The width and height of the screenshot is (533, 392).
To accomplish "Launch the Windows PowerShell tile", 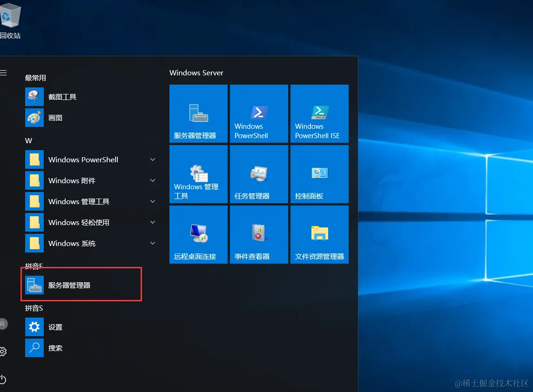I will 259,114.
